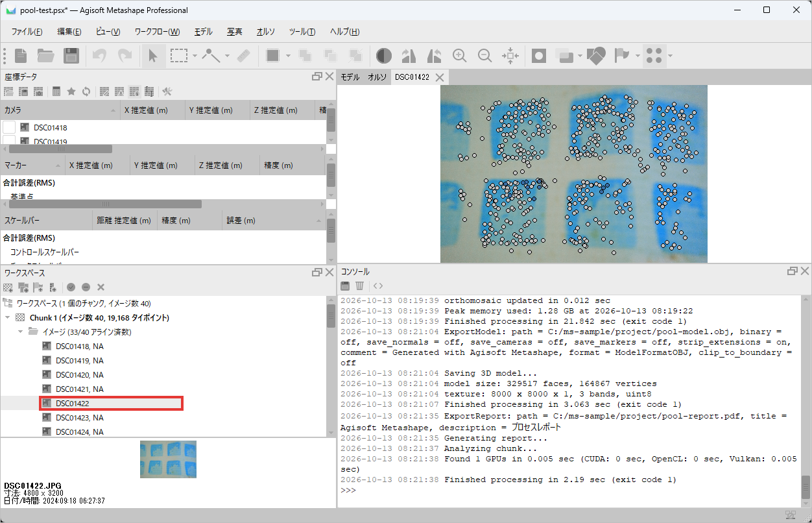
Task: Tick the checkbox for camera DSC01419
Action: pos(9,140)
